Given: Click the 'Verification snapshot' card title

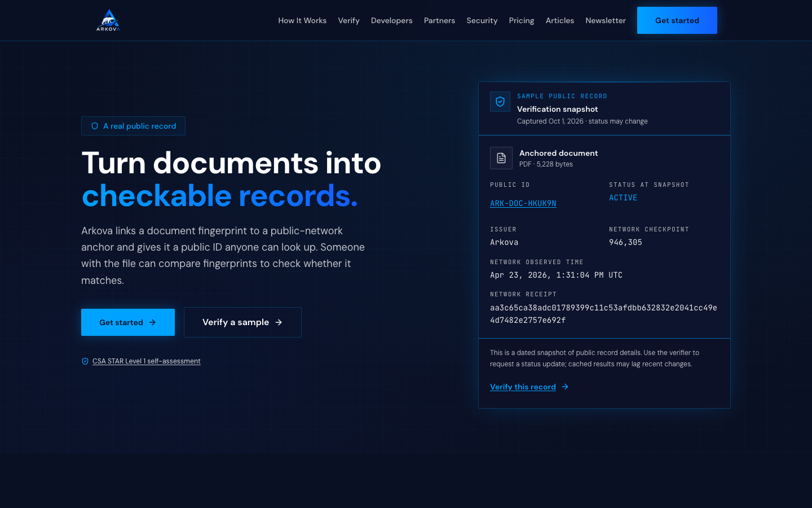Looking at the screenshot, I should (557, 109).
